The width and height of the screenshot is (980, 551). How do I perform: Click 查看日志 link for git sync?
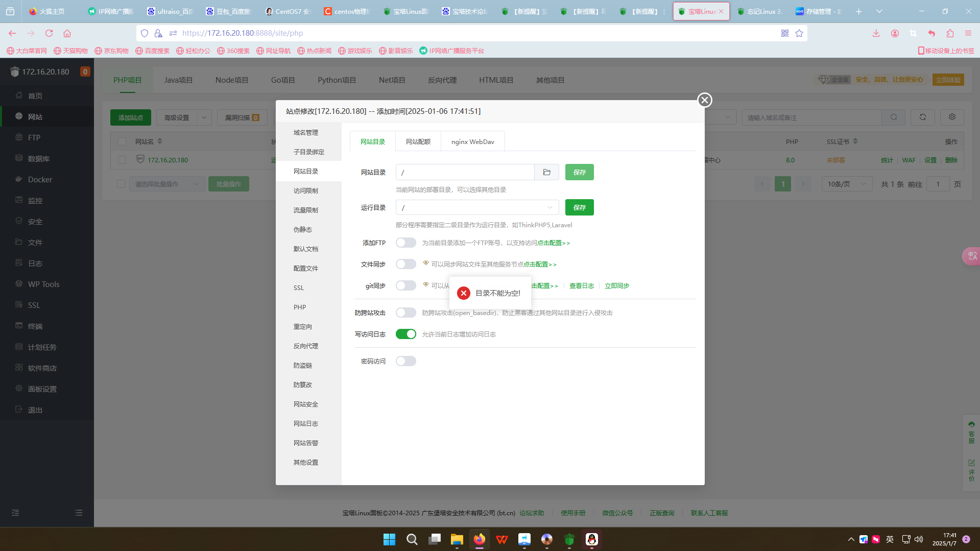582,285
